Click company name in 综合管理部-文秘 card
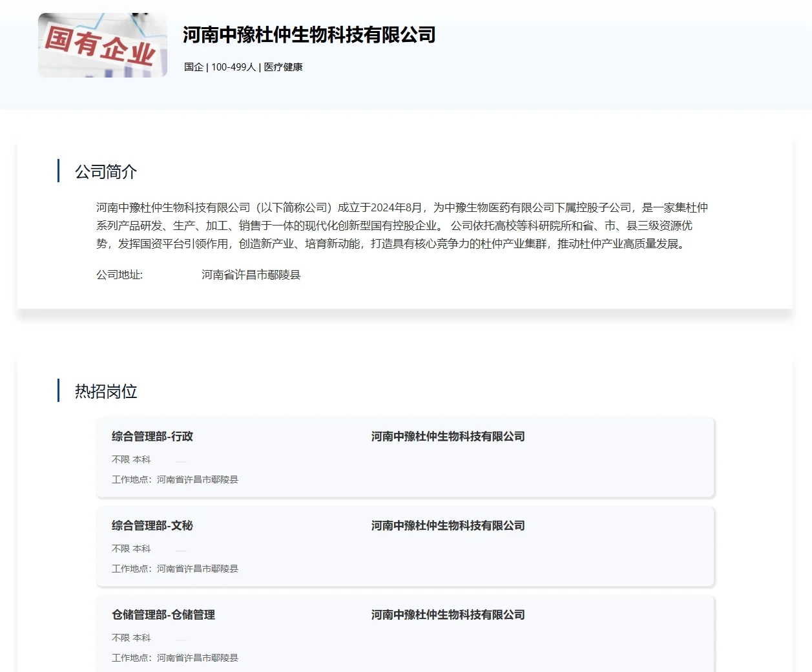The width and height of the screenshot is (812, 672). [x=448, y=525]
